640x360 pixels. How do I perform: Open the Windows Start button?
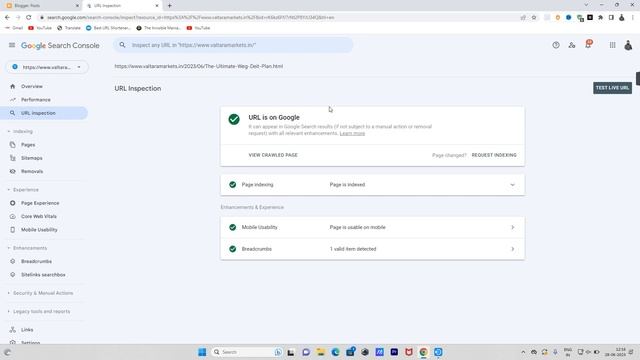(x=202, y=352)
